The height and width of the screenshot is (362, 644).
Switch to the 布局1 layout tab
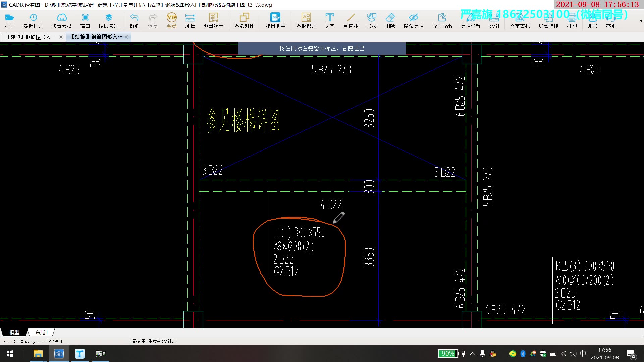(41, 332)
